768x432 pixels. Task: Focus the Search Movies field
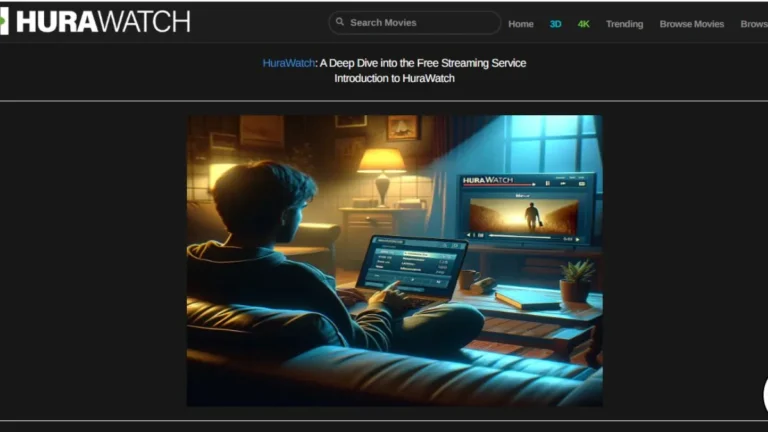[x=414, y=23]
